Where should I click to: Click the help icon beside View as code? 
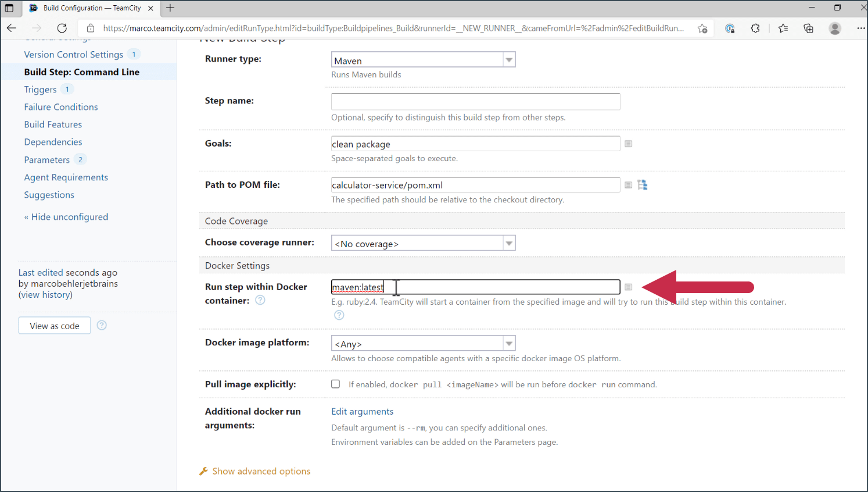(102, 325)
